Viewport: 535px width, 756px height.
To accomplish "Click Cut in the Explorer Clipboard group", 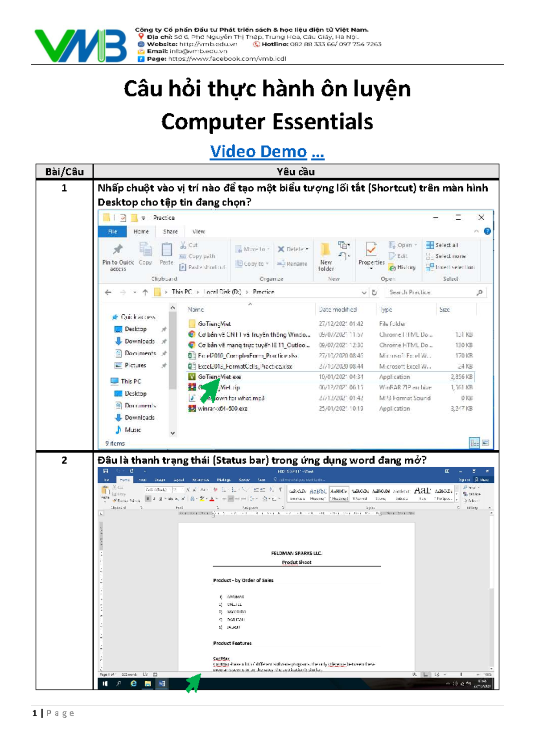I will pos(189,245).
